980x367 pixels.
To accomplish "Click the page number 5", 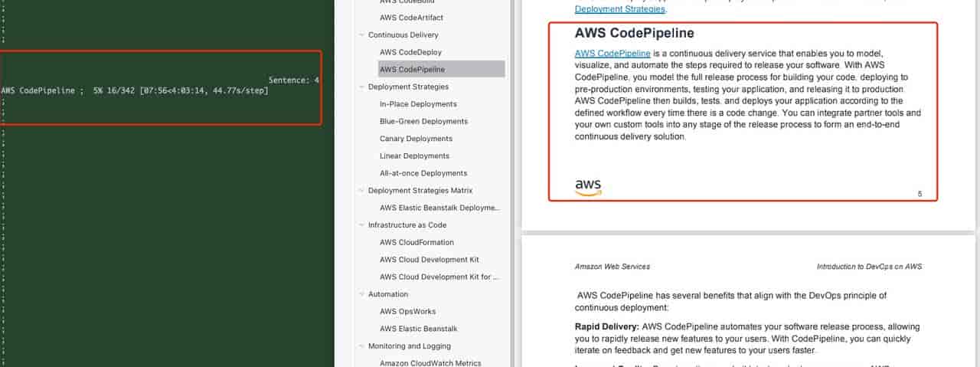I will point(920,194).
